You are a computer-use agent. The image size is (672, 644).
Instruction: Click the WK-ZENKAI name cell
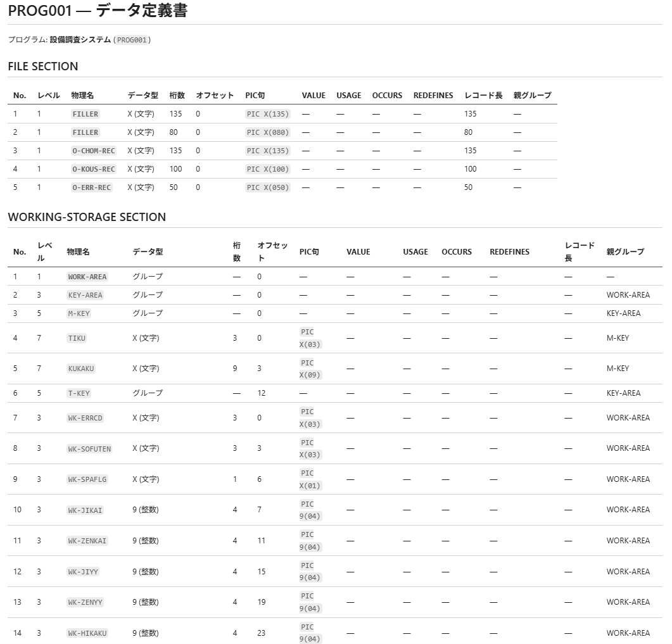(x=87, y=541)
